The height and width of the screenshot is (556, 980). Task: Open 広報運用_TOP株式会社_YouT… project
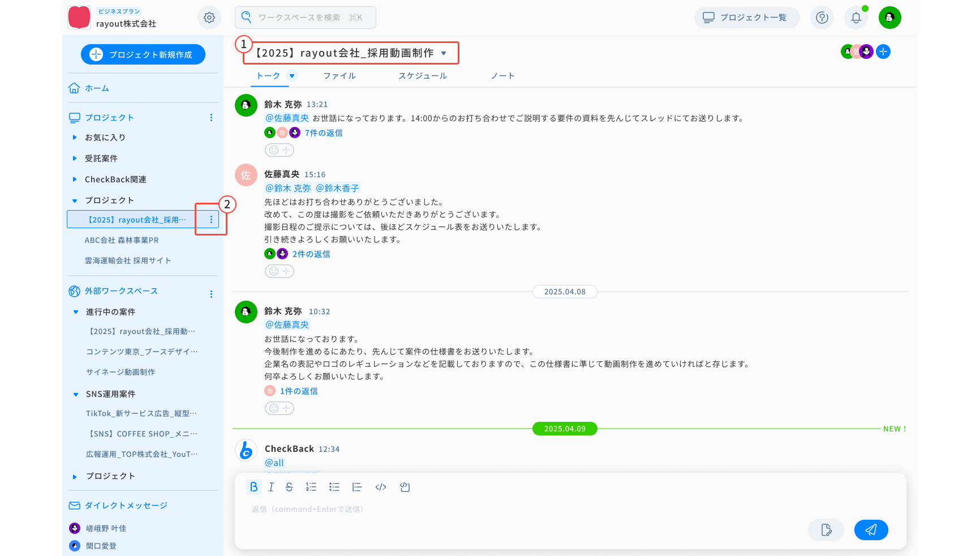tap(142, 454)
